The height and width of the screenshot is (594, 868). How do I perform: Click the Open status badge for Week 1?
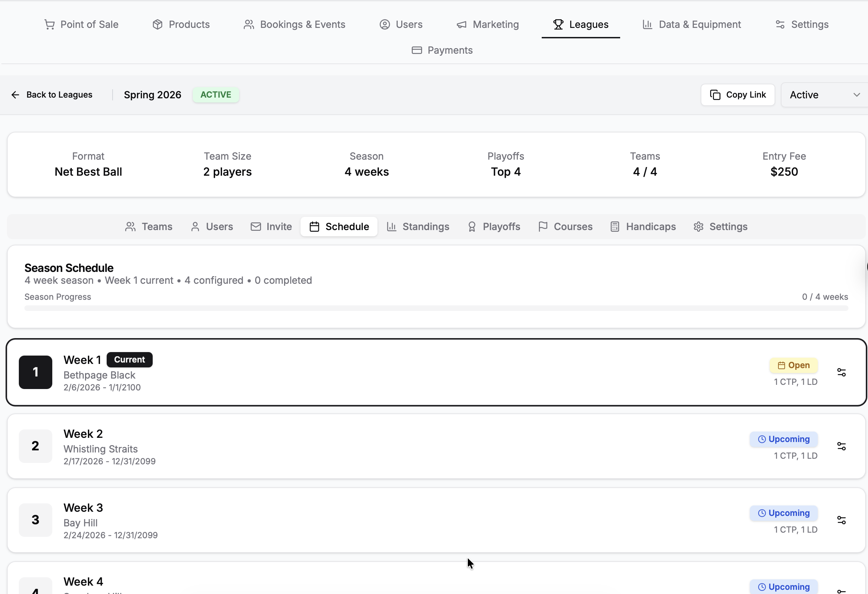coord(794,365)
